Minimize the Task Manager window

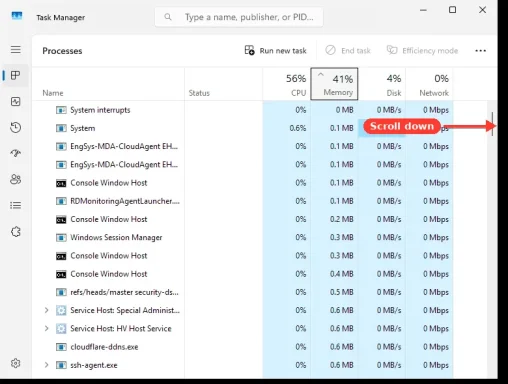(x=423, y=10)
